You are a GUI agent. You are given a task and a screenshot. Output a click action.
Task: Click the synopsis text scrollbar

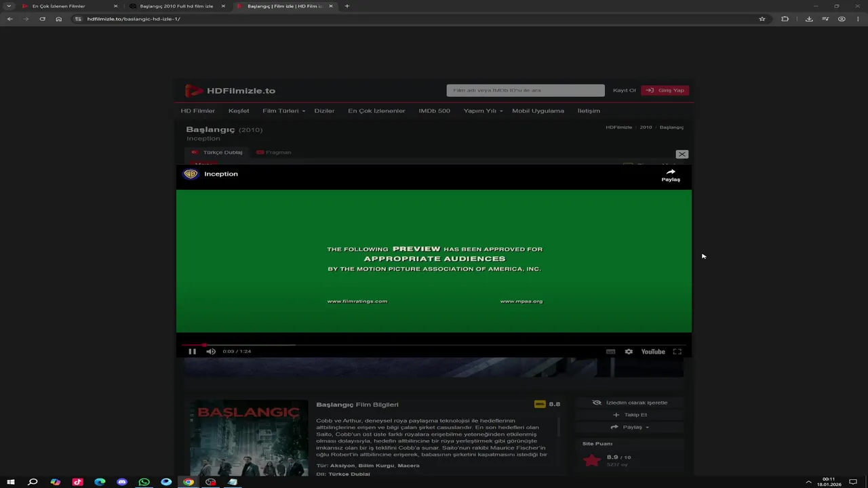click(559, 428)
